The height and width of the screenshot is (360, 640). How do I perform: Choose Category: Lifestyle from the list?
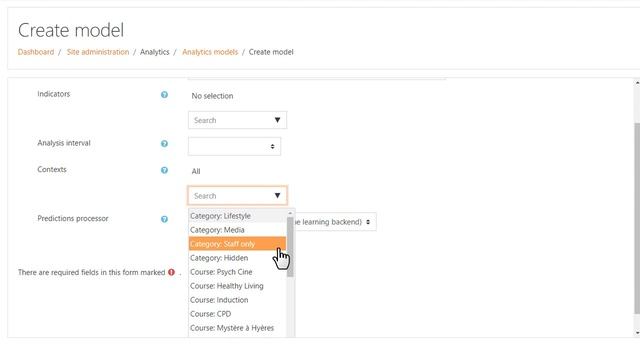point(238,216)
